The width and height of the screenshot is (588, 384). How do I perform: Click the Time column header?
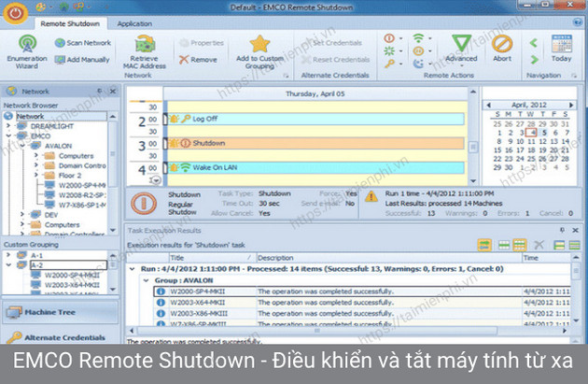pyautogui.click(x=546, y=258)
